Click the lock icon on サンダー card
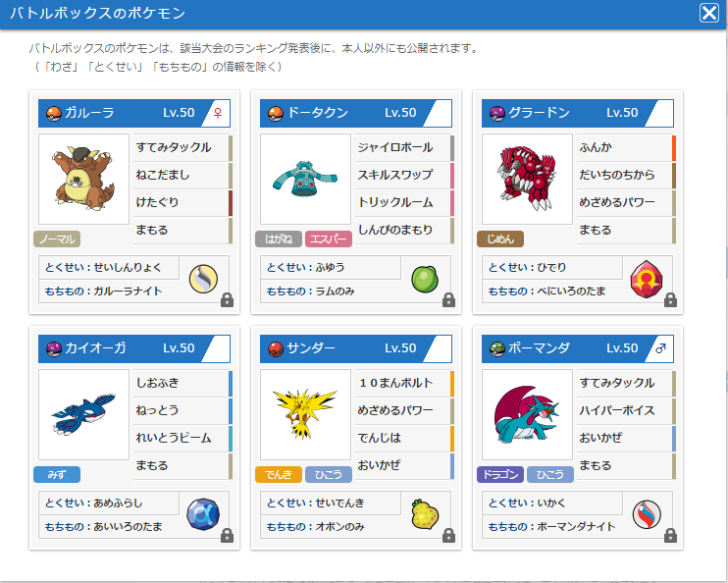Image resolution: width=728 pixels, height=583 pixels. click(448, 535)
